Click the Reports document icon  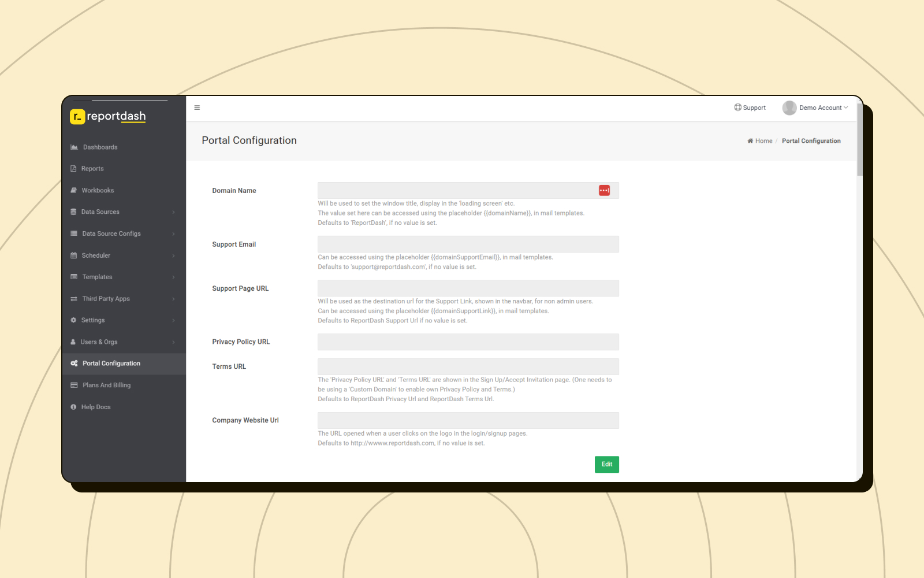73,169
